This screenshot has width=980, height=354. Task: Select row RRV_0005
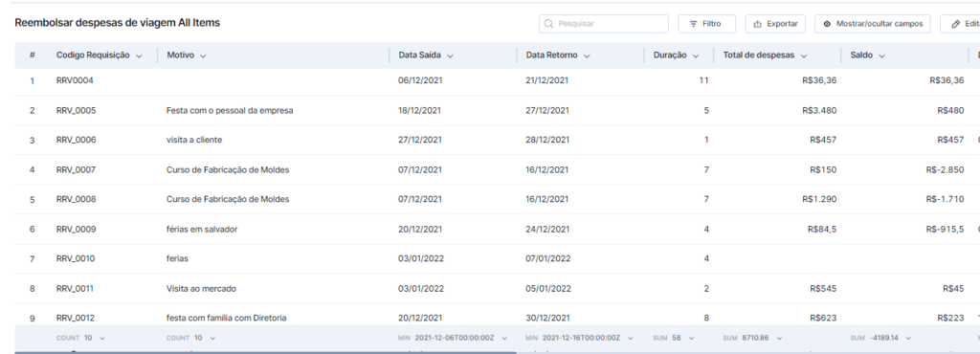tap(497, 111)
